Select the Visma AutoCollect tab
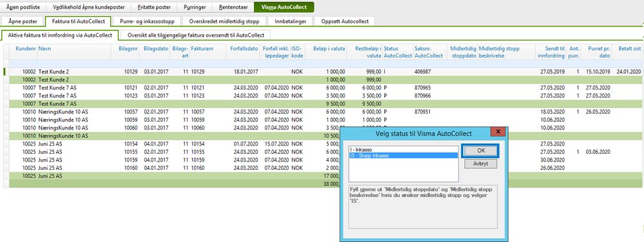 coord(284,7)
